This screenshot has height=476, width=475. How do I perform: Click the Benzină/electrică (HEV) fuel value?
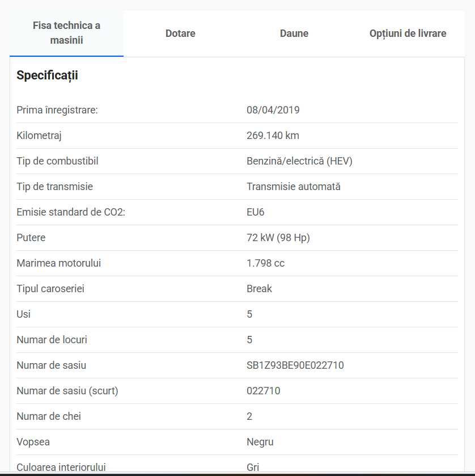pos(299,161)
